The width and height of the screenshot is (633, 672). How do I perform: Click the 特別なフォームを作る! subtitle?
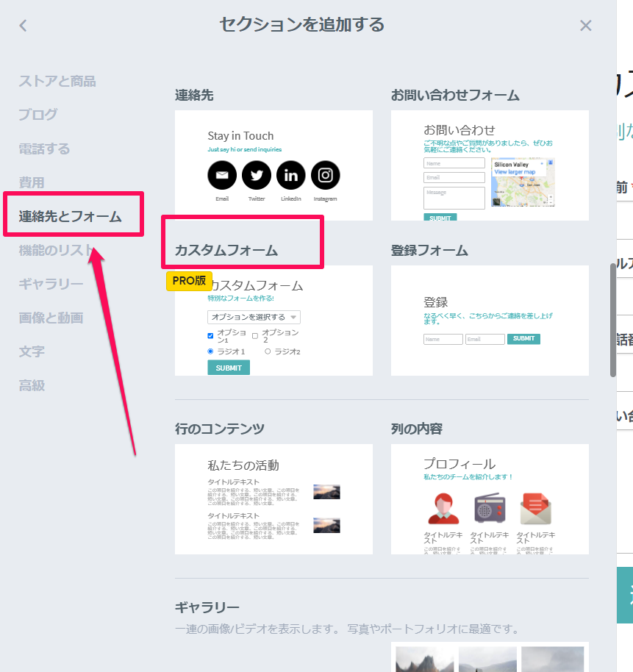241,299
